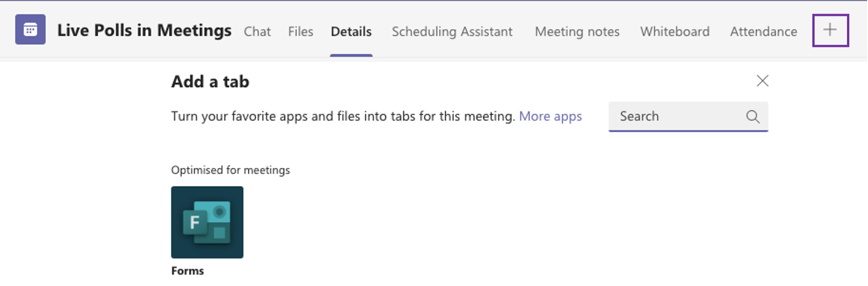Go to the Meeting notes tab
The image size is (868, 286).
(577, 31)
